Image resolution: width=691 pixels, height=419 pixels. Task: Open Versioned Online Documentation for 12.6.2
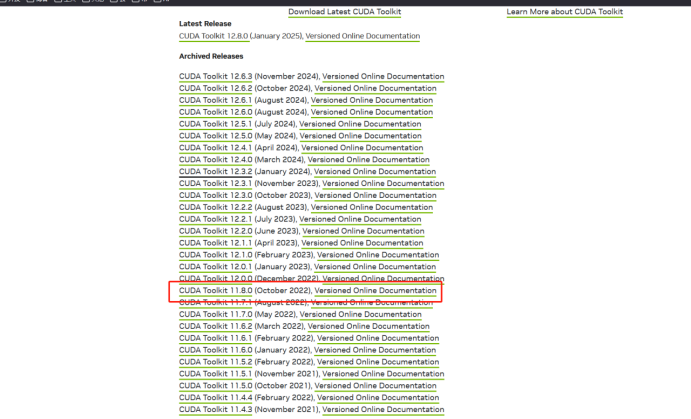375,88
